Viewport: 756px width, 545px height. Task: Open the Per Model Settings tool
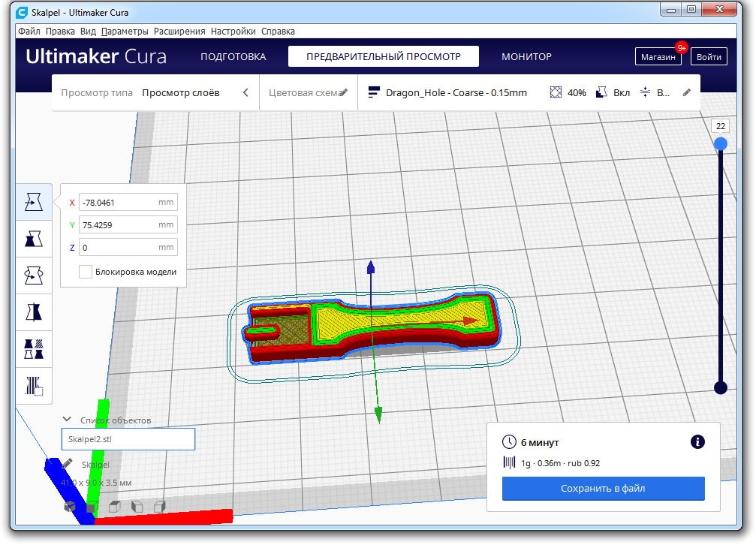[34, 349]
